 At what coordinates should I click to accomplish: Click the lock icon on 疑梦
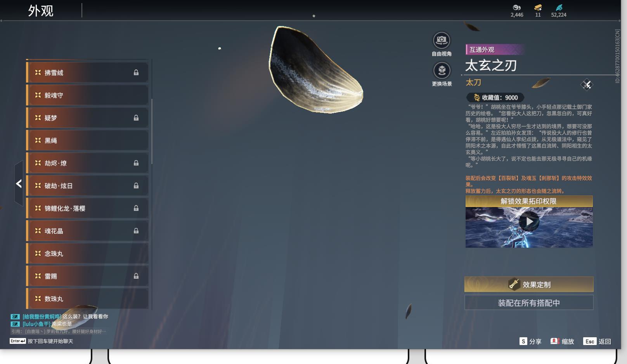(136, 118)
